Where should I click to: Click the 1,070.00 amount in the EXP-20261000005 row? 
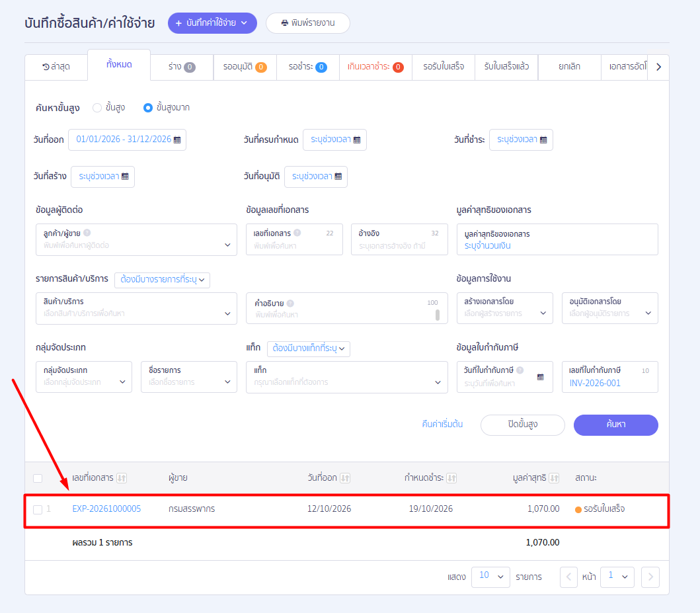(x=543, y=509)
